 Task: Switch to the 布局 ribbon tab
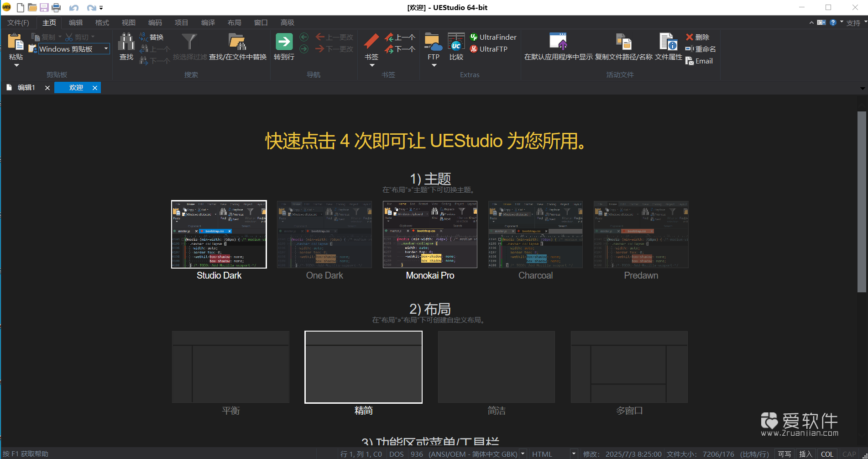point(235,22)
